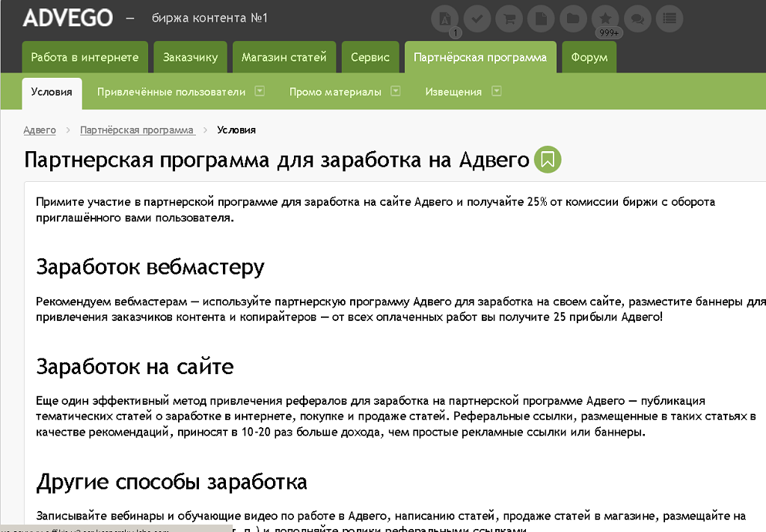Open the shopping cart icon
This screenshot has width=766, height=532.
pyautogui.click(x=509, y=19)
